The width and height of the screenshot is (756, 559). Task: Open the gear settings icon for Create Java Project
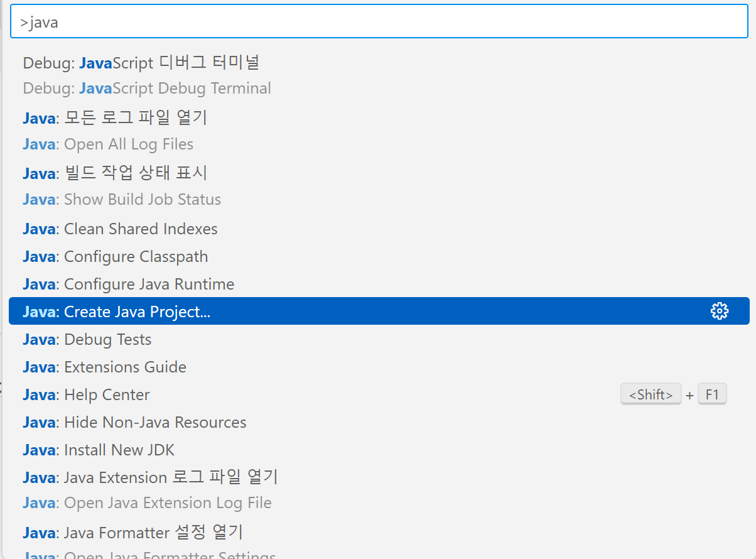pyautogui.click(x=719, y=311)
